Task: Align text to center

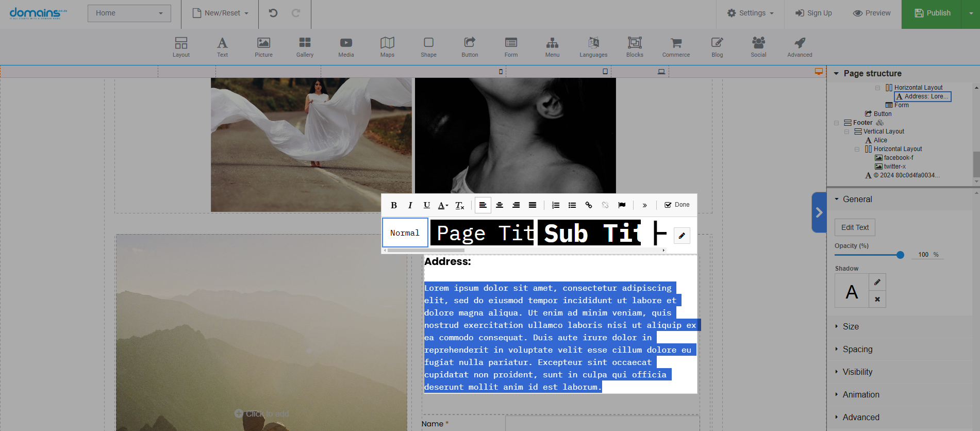Action: click(x=500, y=205)
